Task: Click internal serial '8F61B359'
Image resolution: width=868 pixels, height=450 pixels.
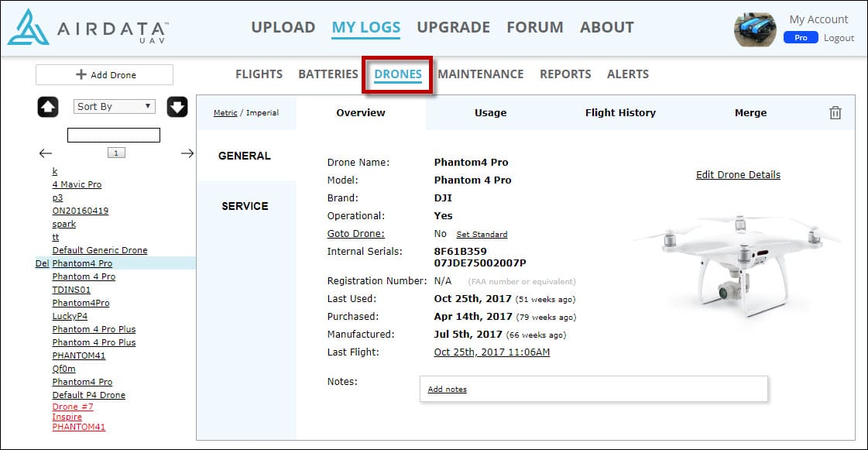Action: [461, 251]
